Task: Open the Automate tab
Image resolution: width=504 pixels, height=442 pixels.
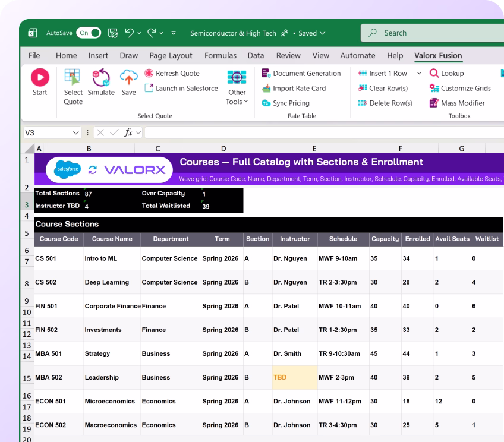Action: pos(358,56)
